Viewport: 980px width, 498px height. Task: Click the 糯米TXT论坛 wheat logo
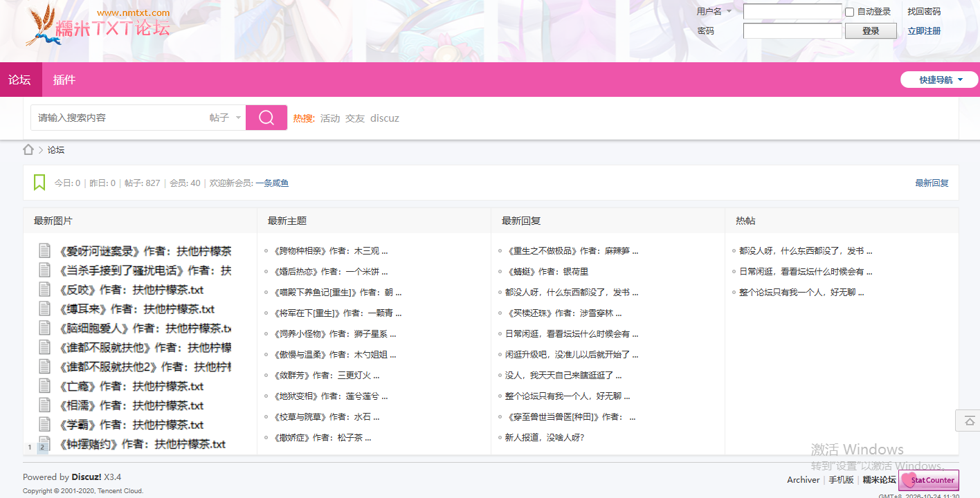pos(98,26)
